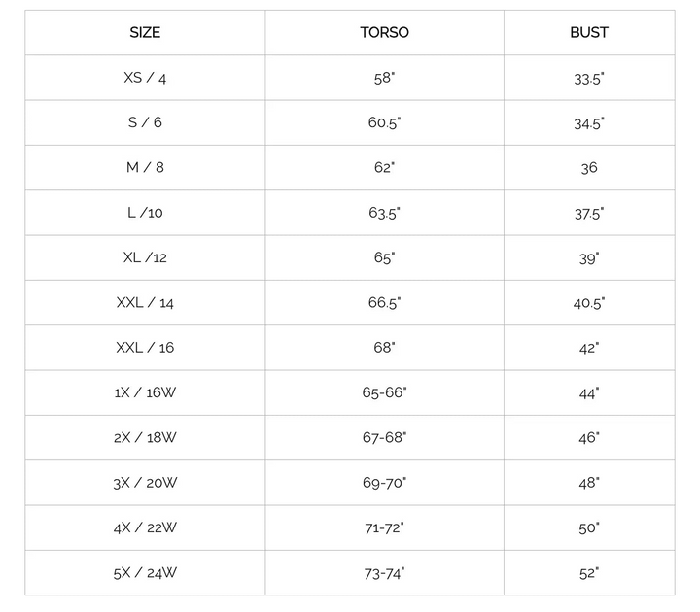Click the SIZE column header

(x=145, y=32)
